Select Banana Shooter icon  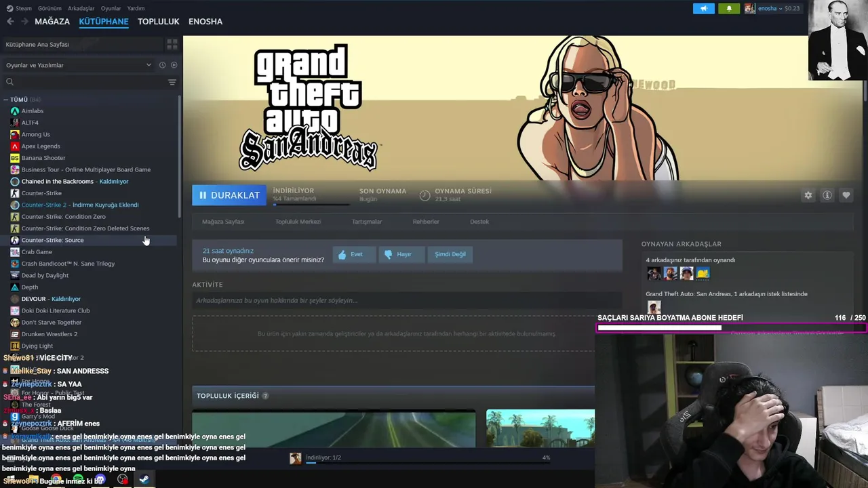pos(15,158)
